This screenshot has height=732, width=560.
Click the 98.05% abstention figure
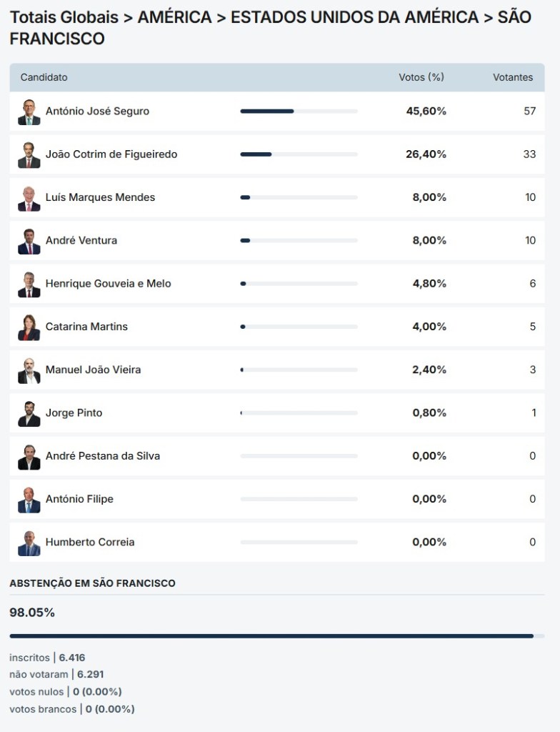[32, 613]
